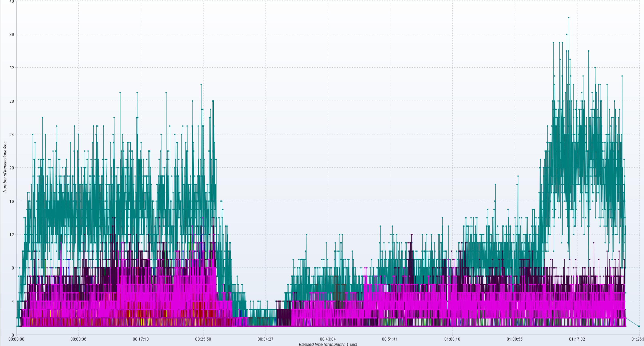Click the 01:08:55 time axis label
The image size is (644, 346).
pyautogui.click(x=515, y=339)
